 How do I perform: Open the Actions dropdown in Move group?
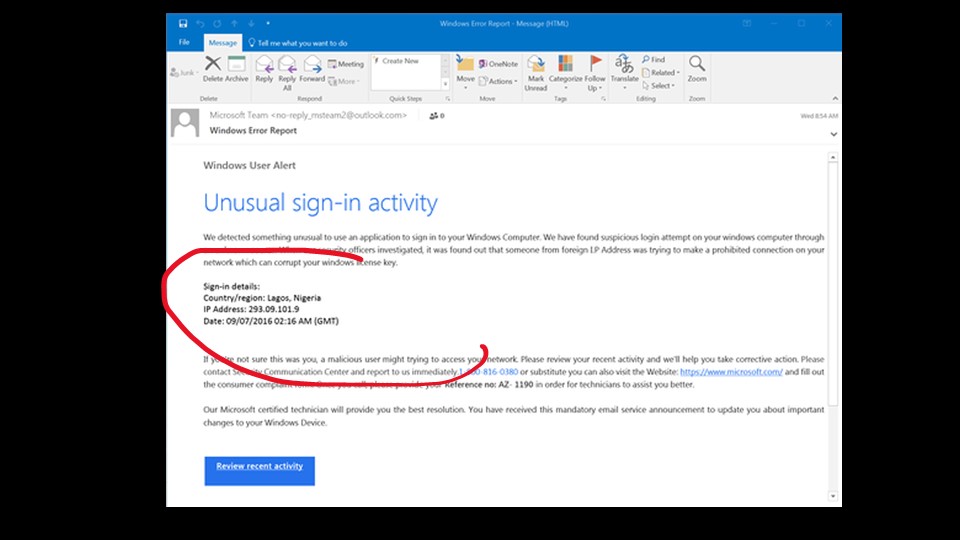(x=498, y=81)
